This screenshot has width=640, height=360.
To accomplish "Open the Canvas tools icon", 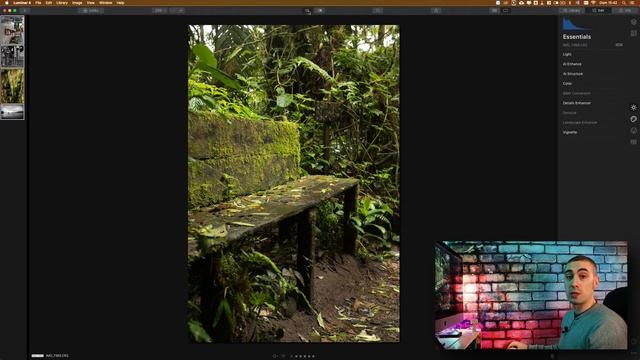I will click(x=633, y=33).
